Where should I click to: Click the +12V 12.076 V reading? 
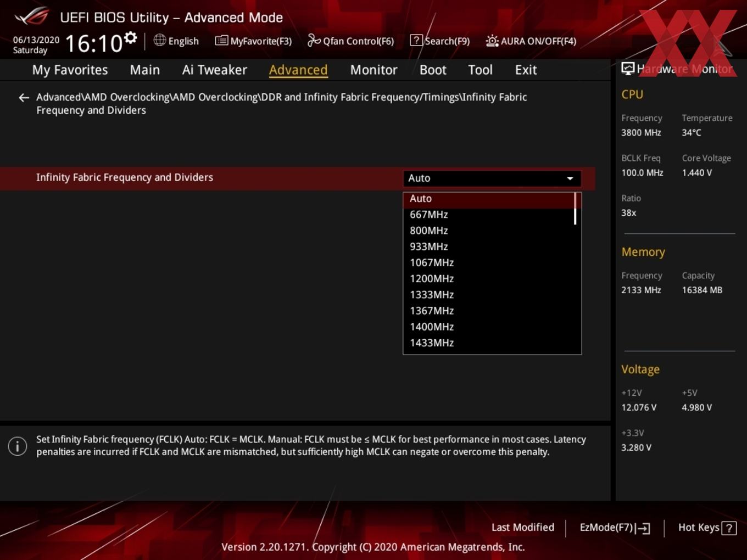pos(639,407)
